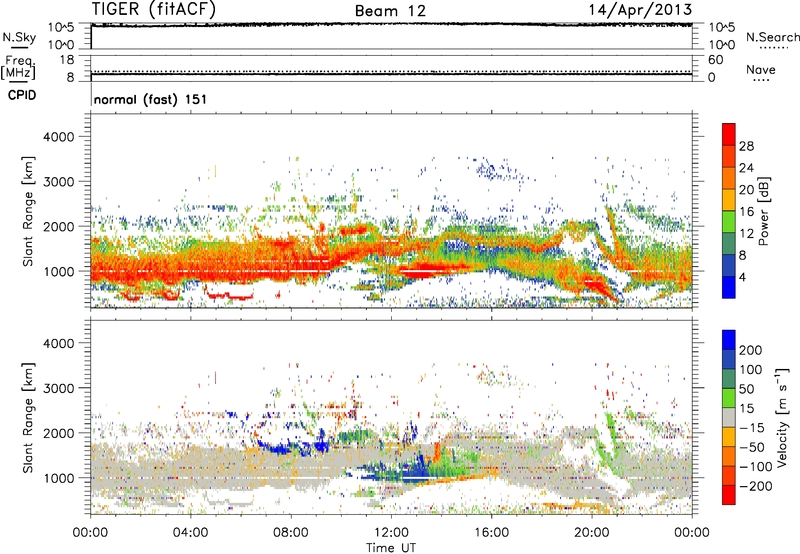
Task: Click the 'Power [dB]' colorbar title
Action: tap(763, 211)
